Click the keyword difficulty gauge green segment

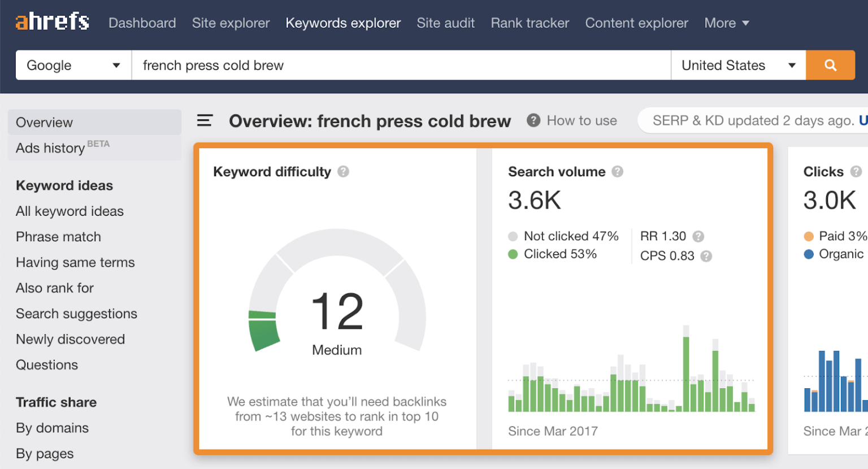tap(263, 331)
